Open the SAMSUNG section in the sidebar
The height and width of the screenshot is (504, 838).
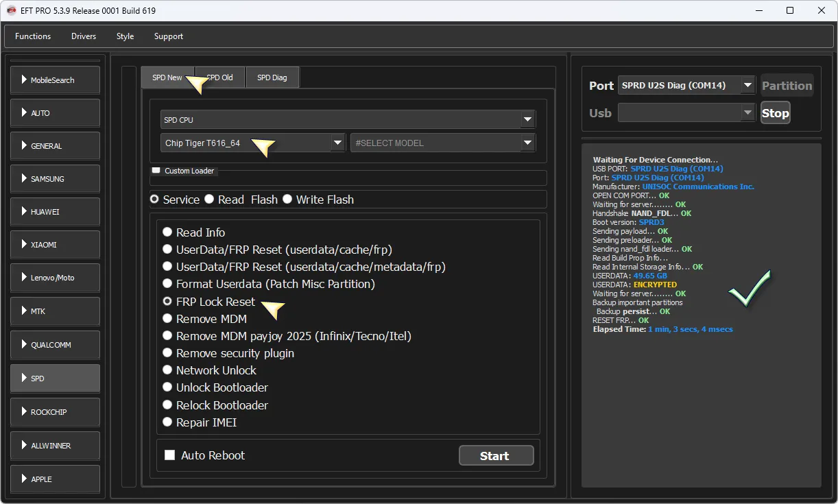tap(55, 179)
